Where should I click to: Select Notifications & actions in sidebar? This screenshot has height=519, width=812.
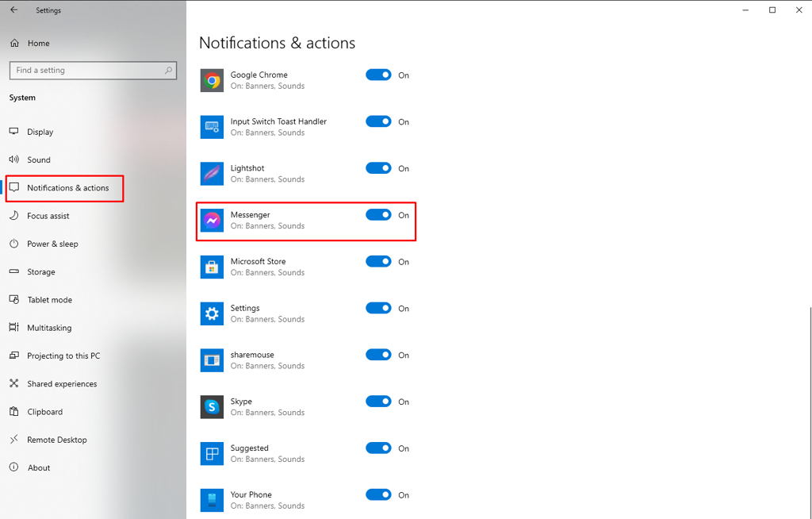[x=94, y=188]
